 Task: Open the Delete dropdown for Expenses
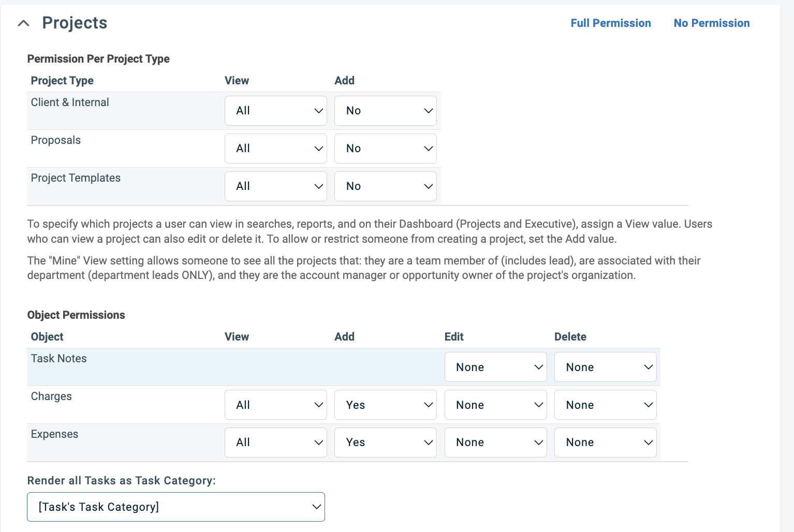point(605,442)
